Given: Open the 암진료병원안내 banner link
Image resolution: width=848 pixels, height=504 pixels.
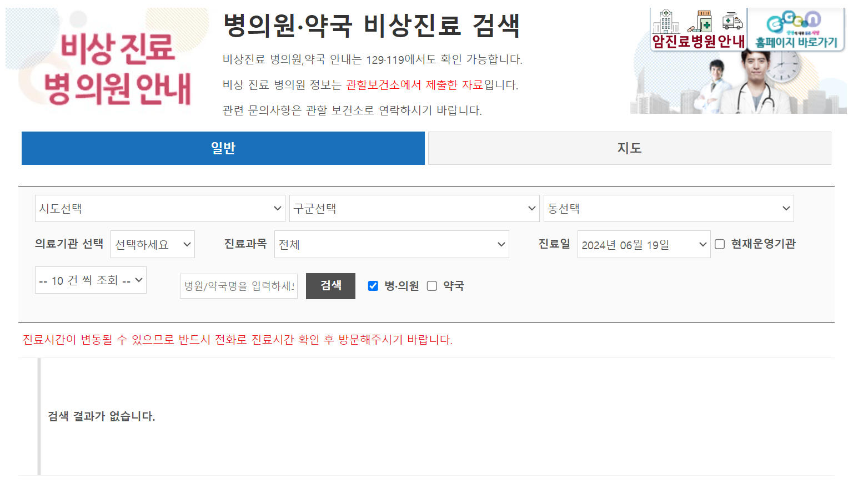Looking at the screenshot, I should tap(698, 29).
